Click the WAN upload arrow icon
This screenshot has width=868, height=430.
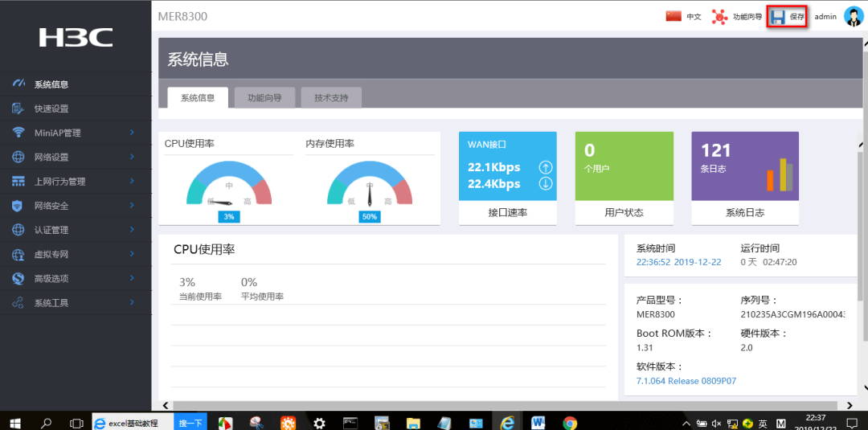546,168
